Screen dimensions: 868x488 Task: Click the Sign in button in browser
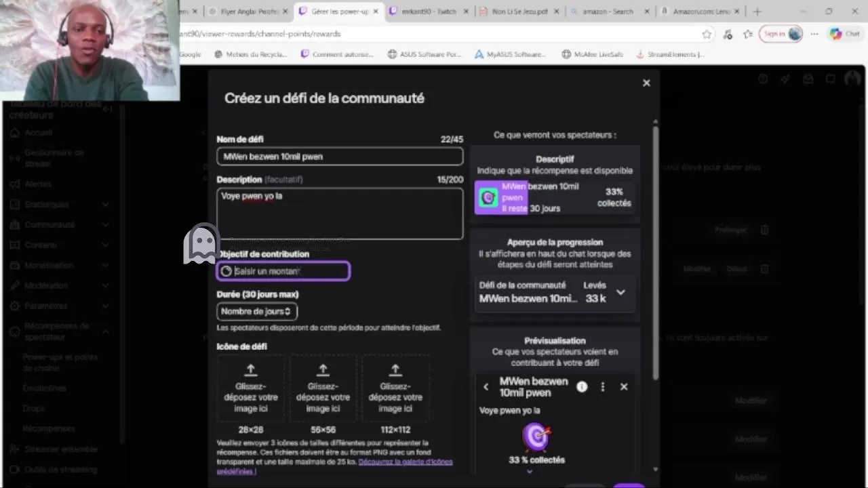(x=781, y=34)
